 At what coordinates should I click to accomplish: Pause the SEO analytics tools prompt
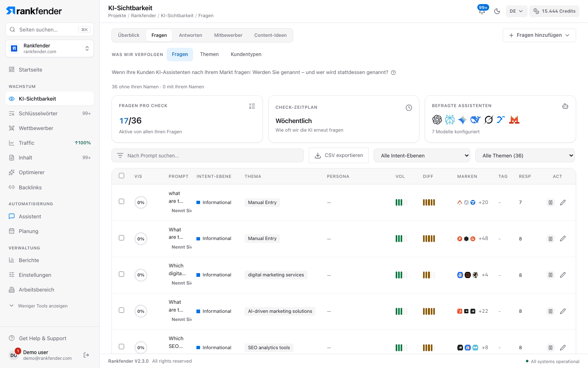[x=550, y=348]
